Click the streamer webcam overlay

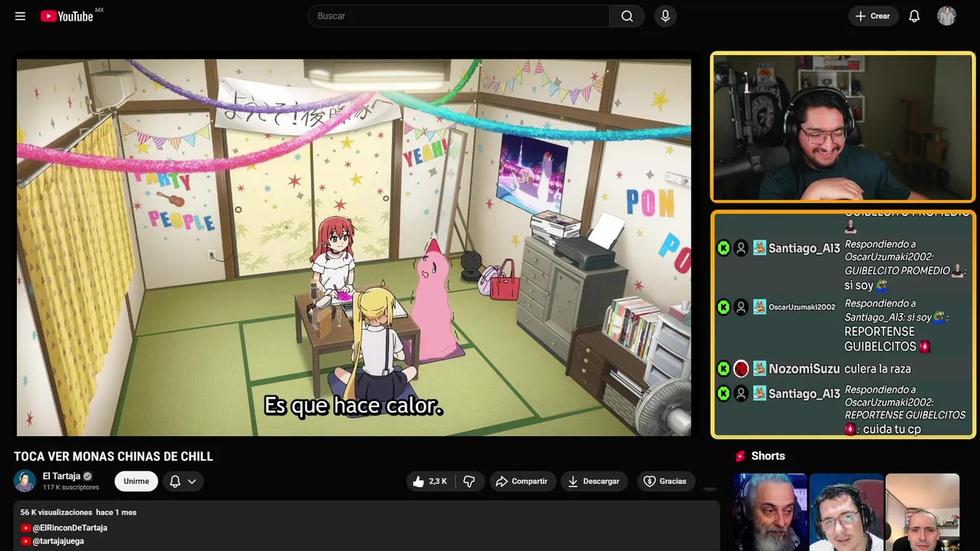(843, 127)
